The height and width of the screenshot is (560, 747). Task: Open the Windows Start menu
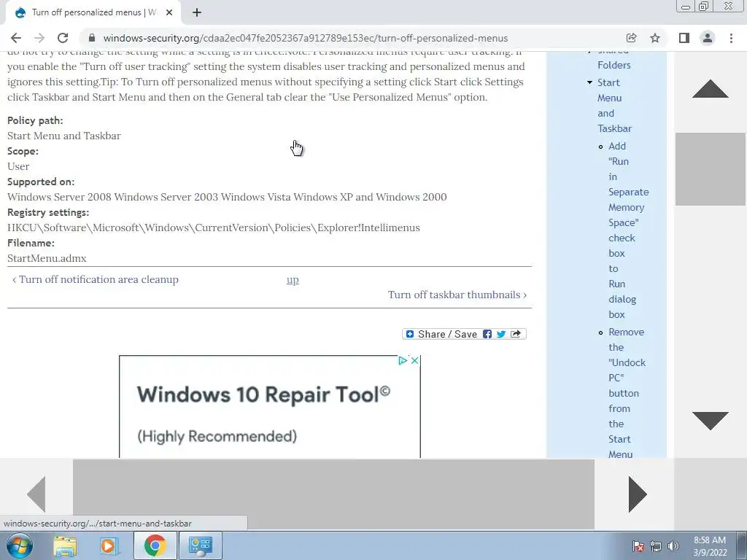(20, 545)
